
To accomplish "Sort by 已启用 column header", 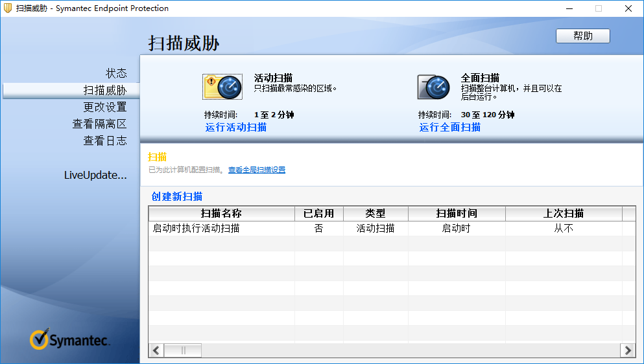I will (318, 213).
